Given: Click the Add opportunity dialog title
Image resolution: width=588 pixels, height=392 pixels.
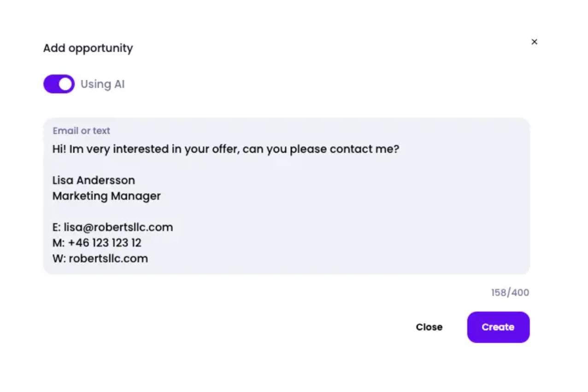Looking at the screenshot, I should pyautogui.click(x=88, y=48).
